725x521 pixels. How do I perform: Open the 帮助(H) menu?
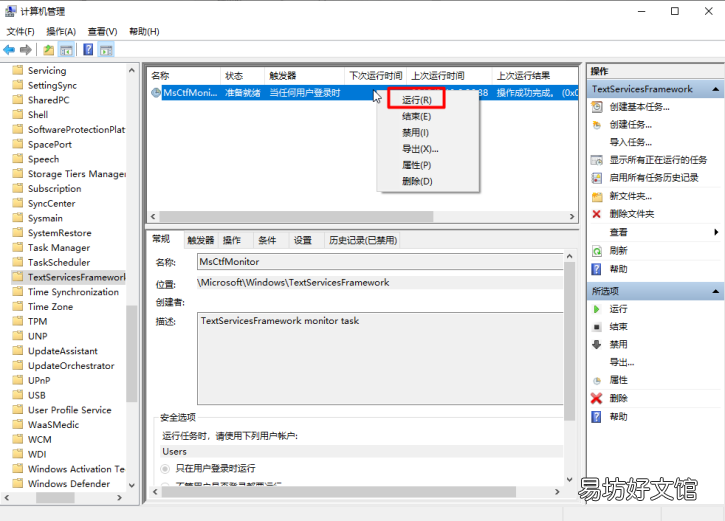[x=144, y=31]
